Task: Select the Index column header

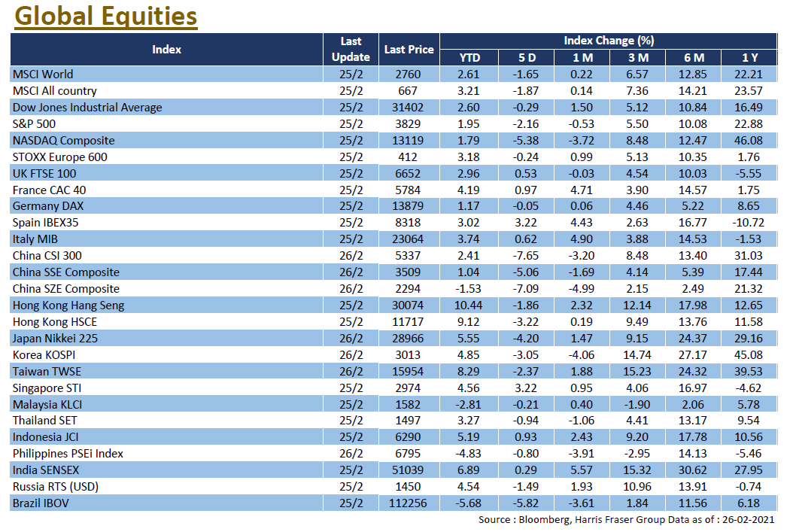Action: pos(166,50)
